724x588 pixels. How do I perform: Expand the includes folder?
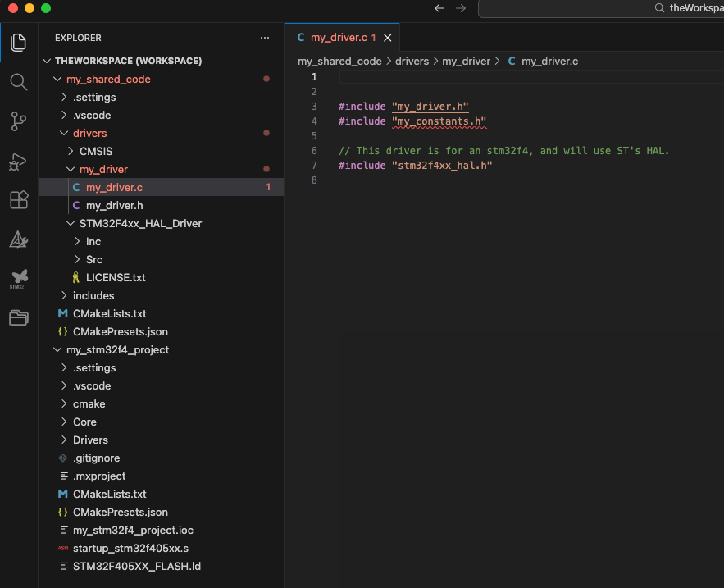pyautogui.click(x=93, y=295)
